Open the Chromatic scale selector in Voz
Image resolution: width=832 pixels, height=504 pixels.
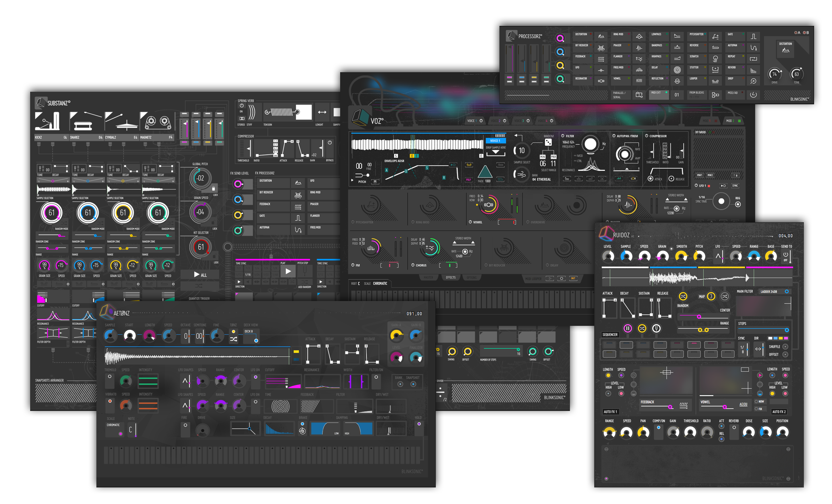pyautogui.click(x=380, y=283)
